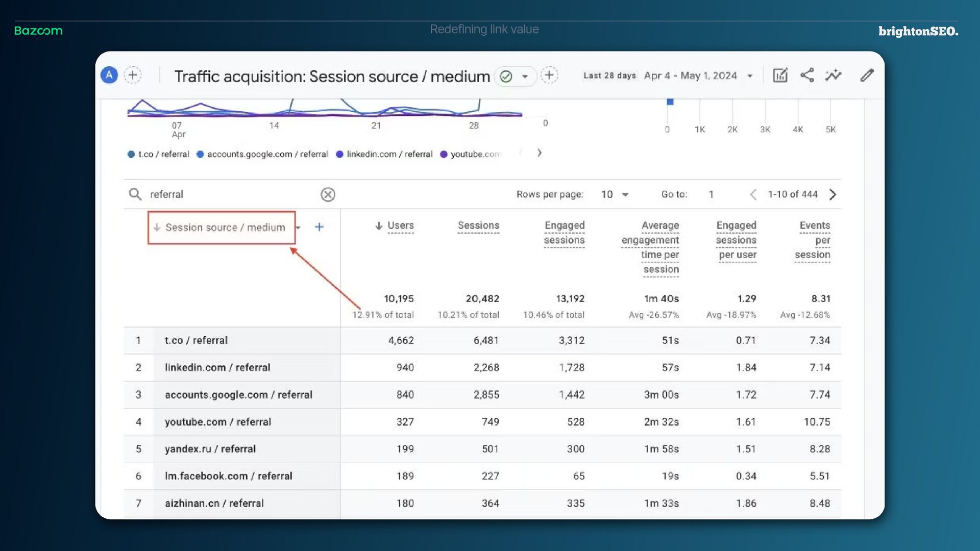Open the customize report chart icon
Screen dimensions: 980x551
[780, 76]
